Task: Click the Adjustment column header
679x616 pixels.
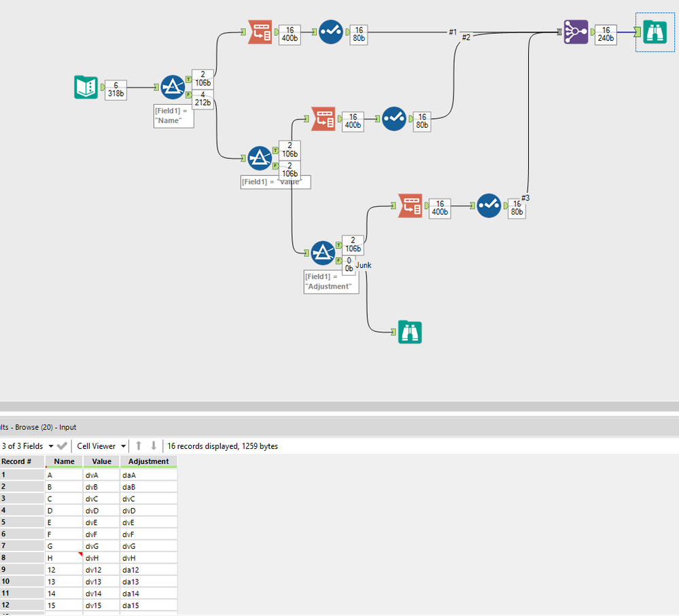Action: [x=149, y=461]
